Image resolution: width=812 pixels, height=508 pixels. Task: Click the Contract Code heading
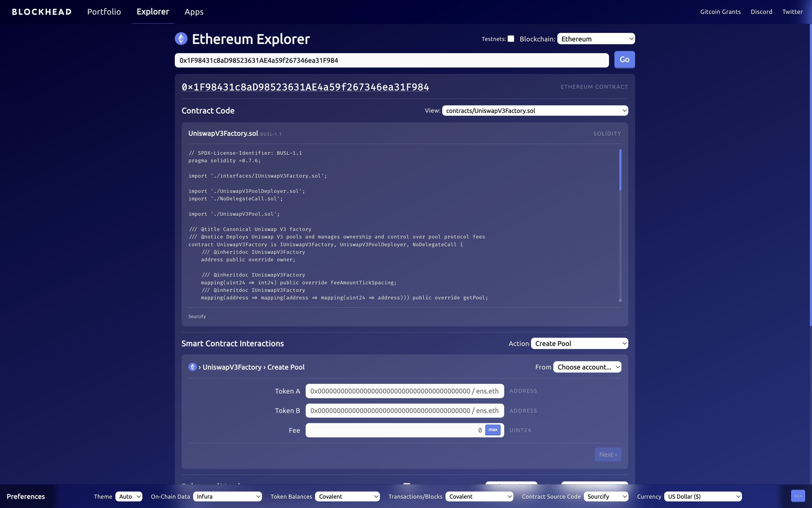208,111
